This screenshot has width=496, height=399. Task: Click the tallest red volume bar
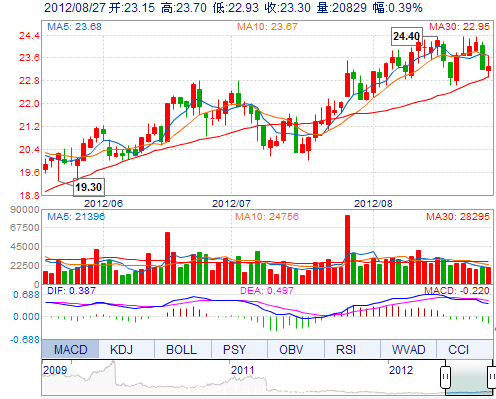(347, 250)
